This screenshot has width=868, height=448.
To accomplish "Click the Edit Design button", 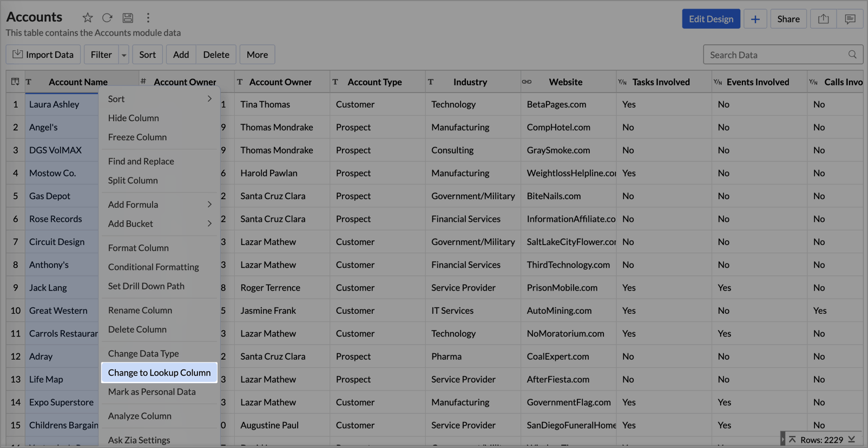I will pos(711,19).
